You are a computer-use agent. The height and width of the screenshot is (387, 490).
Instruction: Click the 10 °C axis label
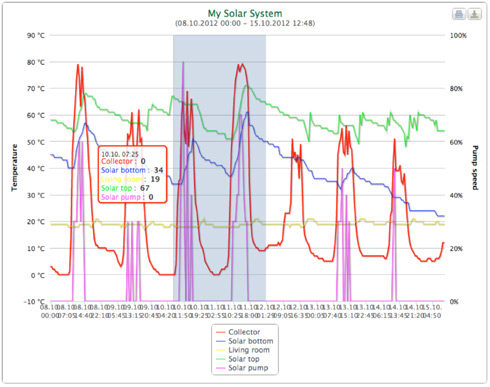click(36, 249)
